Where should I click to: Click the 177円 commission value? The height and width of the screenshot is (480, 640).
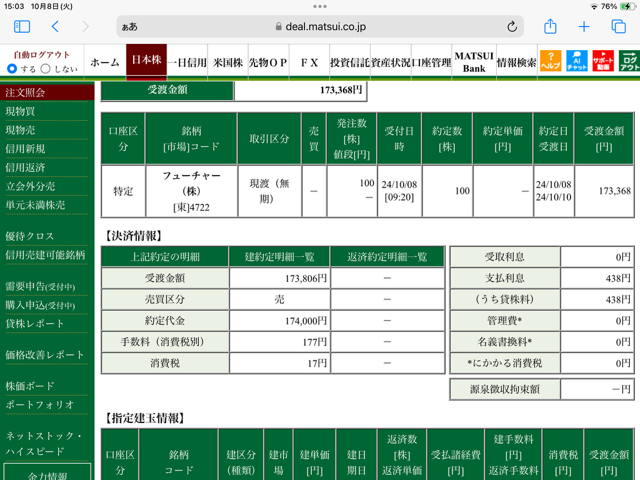click(x=315, y=342)
